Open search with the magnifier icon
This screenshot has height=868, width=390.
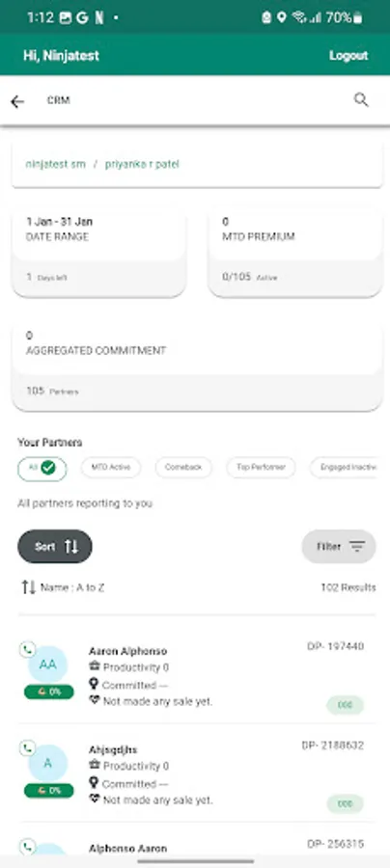(361, 100)
